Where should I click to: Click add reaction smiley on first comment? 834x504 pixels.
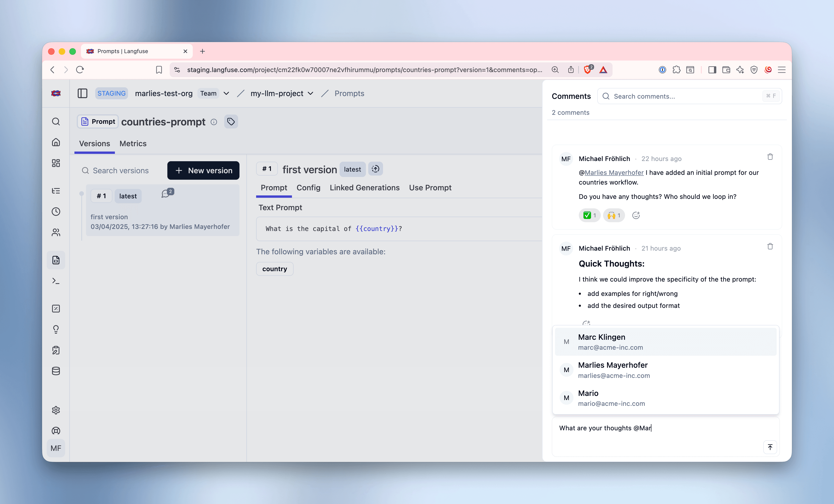tap(636, 216)
